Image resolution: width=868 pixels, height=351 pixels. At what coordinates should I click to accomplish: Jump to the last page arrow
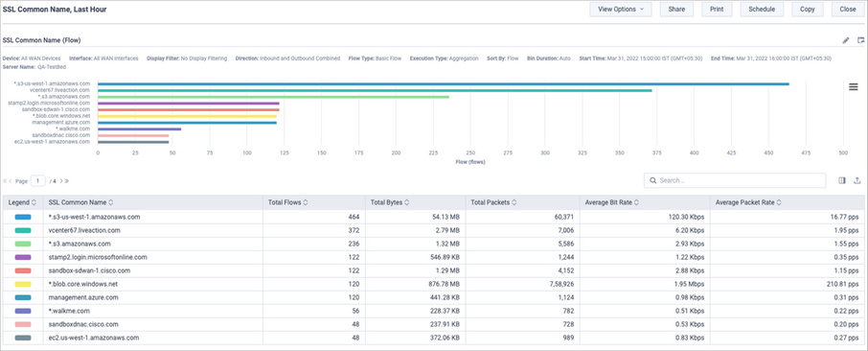[x=67, y=180]
